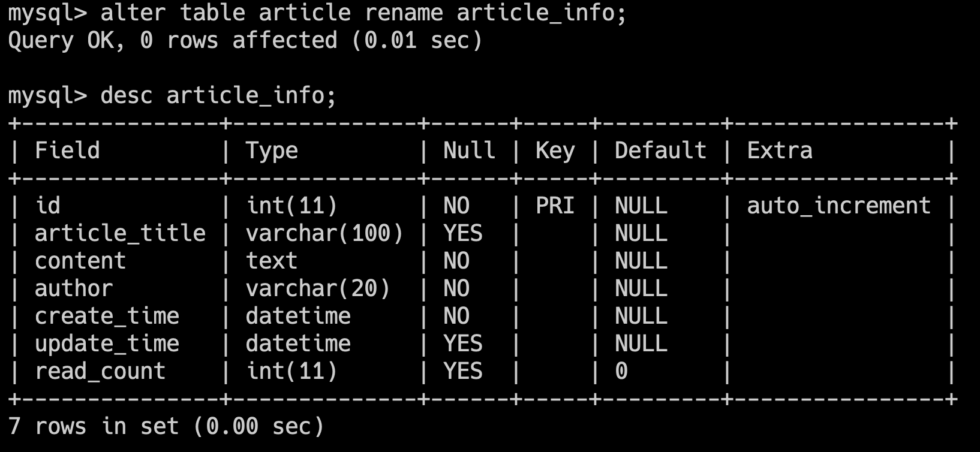Viewport: 980px width, 452px height.
Task: Click the 'create_time' field name
Action: [107, 316]
